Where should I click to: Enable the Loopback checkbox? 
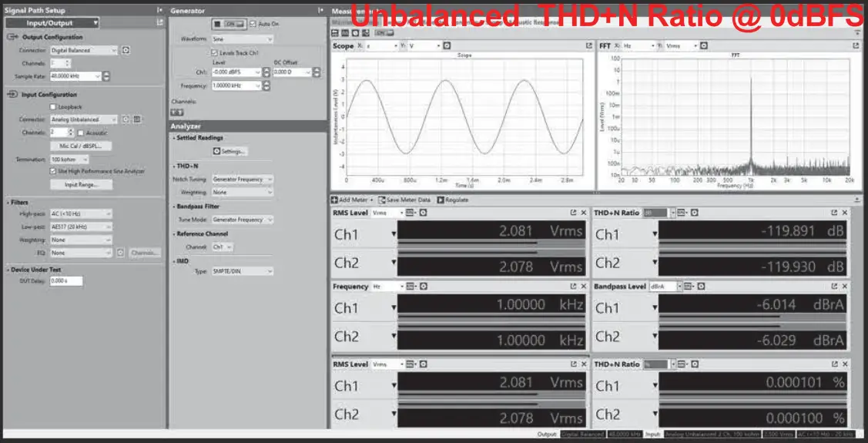click(x=53, y=106)
